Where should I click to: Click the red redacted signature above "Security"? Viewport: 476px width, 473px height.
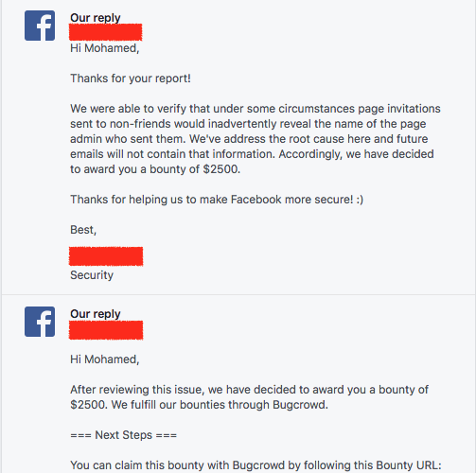coord(106,256)
